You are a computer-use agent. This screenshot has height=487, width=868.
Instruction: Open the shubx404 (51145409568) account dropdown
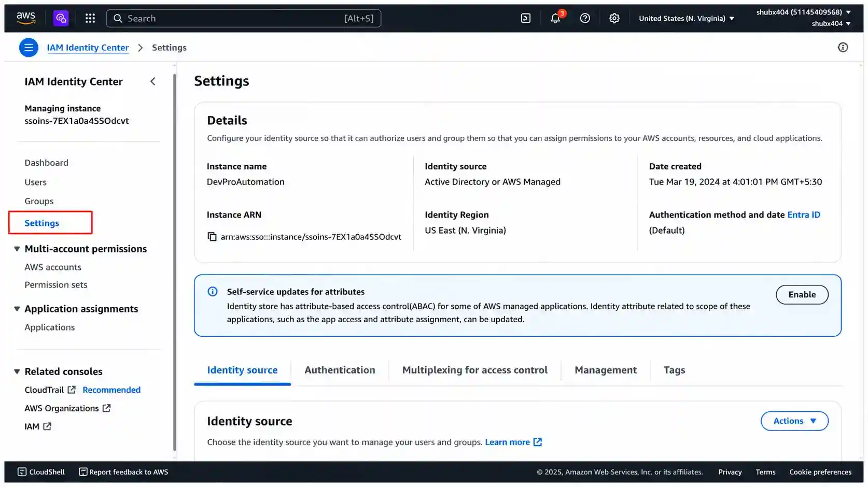[804, 12]
